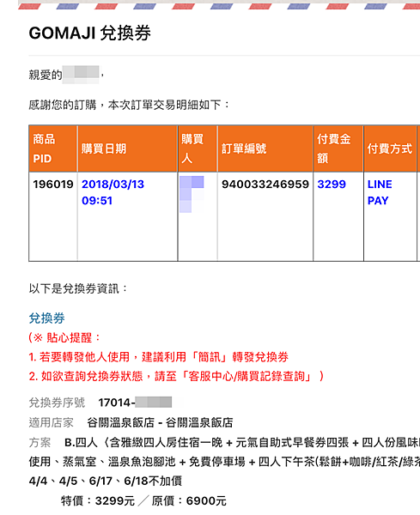Click the 適用店家 label
The image size is (420, 515).
click(52, 422)
